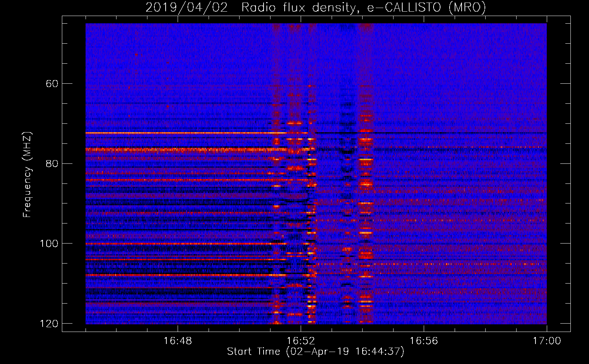Click the date 2019/04/02 in the title
Viewport: 589px width, 364px height.
coord(187,7)
